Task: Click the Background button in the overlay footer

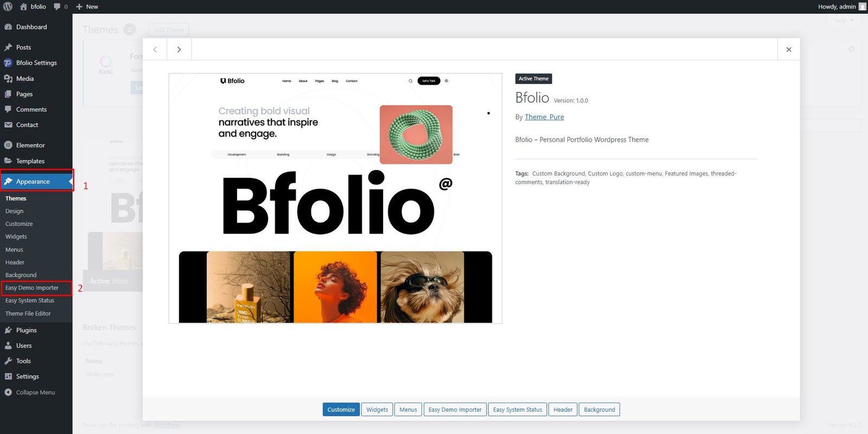Action: (599, 410)
